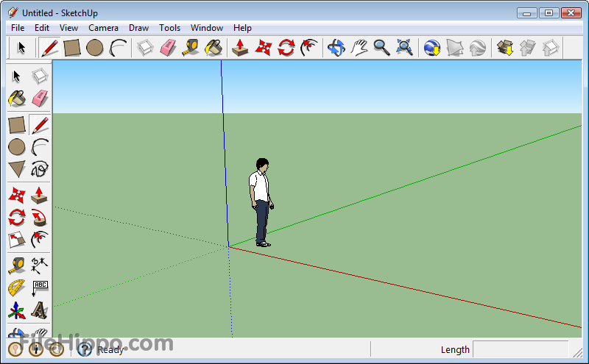The height and width of the screenshot is (364, 589).
Task: Activate Push/Pull in the vertical toolbar
Action: click(40, 196)
